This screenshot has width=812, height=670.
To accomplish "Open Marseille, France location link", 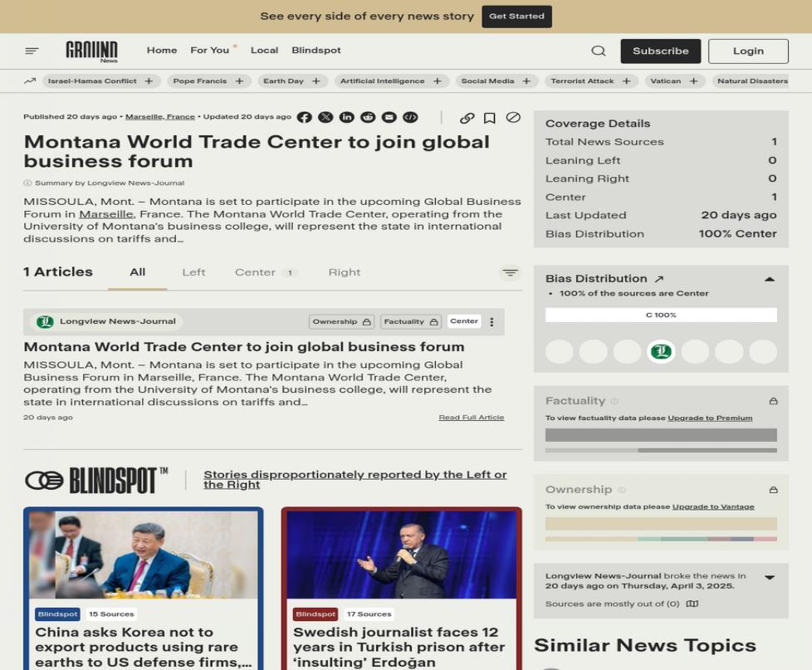I will coord(160,117).
